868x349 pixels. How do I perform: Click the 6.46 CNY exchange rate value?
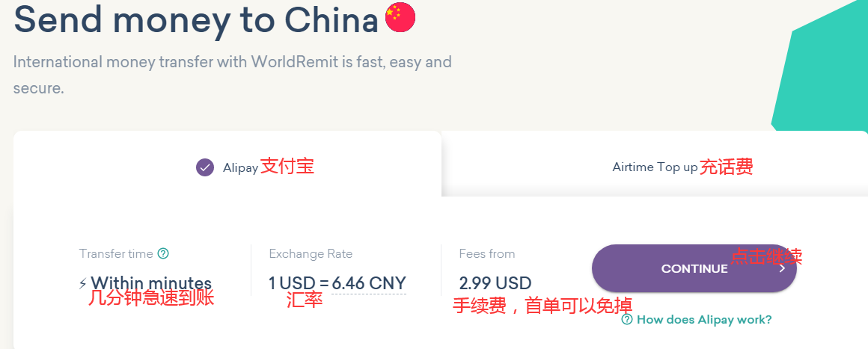(x=369, y=284)
